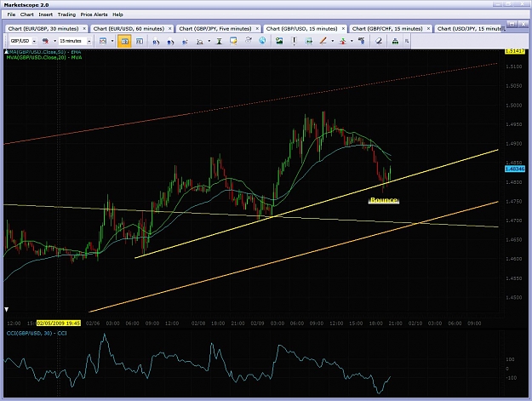Click the MVA(GBP/USD.Close,20) indicator label
The image size is (532, 401).
(x=44, y=57)
